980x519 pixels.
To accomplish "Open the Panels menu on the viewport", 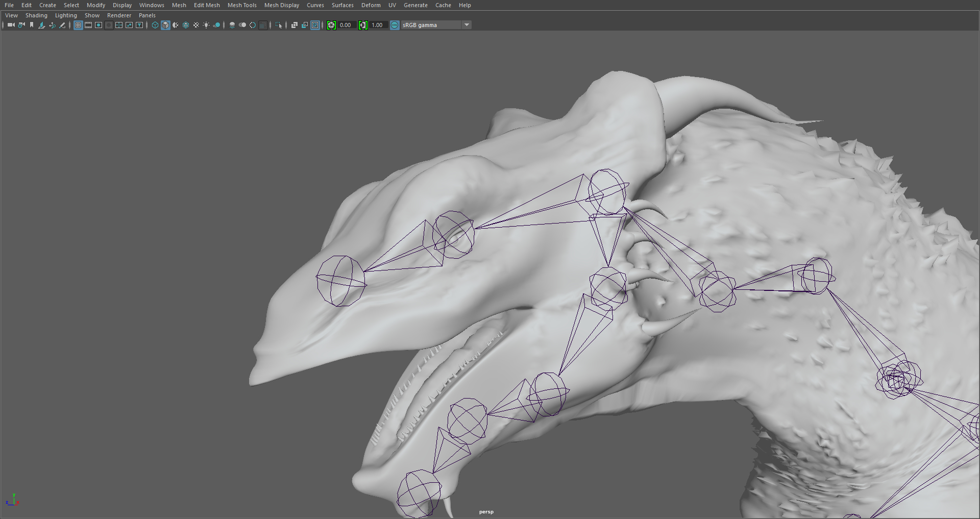I will pyautogui.click(x=147, y=15).
